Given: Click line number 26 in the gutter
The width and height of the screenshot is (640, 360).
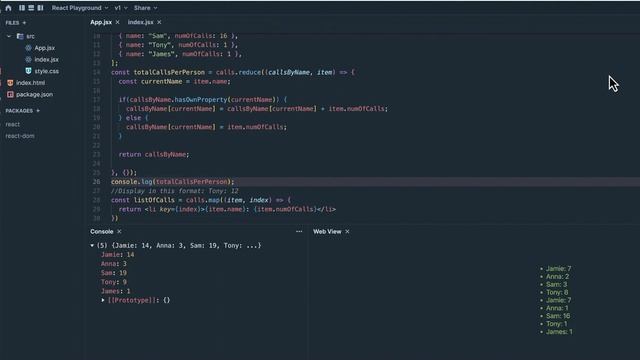Looking at the screenshot, I should click(x=96, y=182).
